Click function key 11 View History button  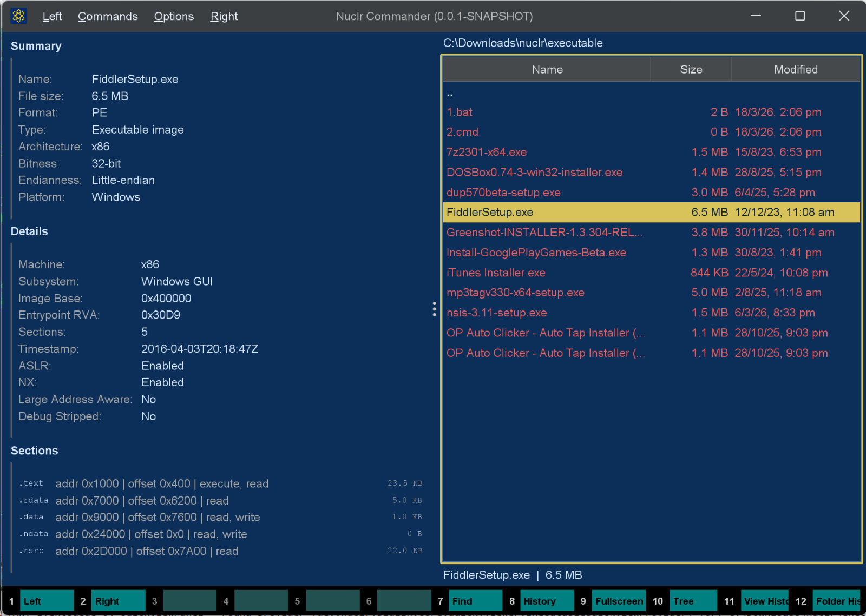[x=765, y=601]
